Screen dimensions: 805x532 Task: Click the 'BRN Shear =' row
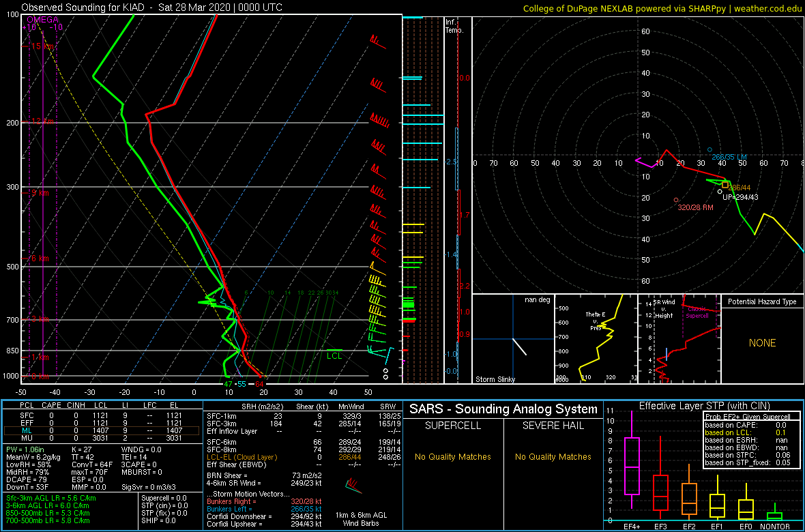(x=264, y=475)
